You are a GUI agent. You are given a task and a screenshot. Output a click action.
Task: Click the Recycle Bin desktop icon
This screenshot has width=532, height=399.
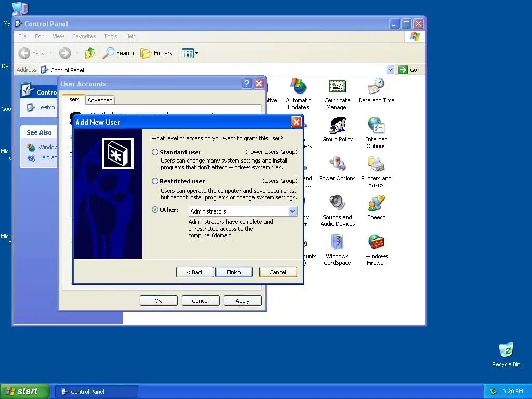click(x=506, y=354)
